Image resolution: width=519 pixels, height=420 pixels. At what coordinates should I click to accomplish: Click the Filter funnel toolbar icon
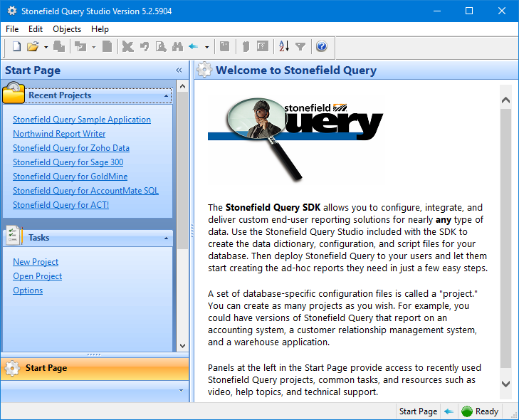pos(300,47)
